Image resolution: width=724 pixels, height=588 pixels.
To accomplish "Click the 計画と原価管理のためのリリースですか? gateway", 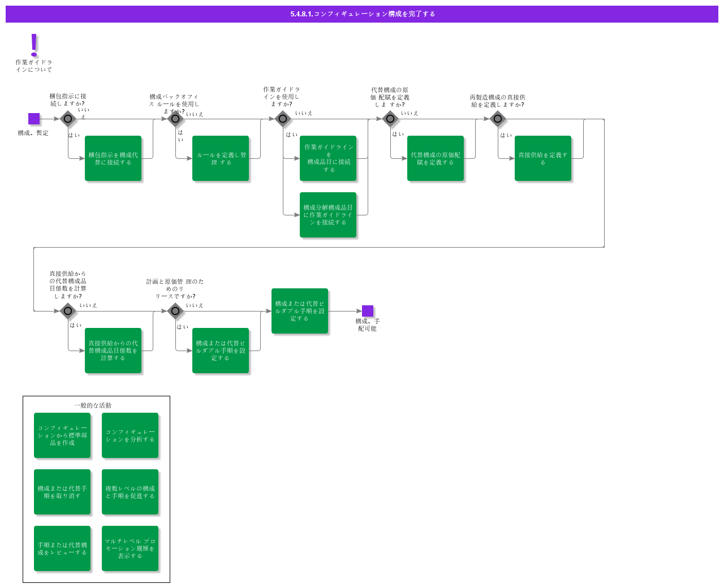I will point(176,311).
